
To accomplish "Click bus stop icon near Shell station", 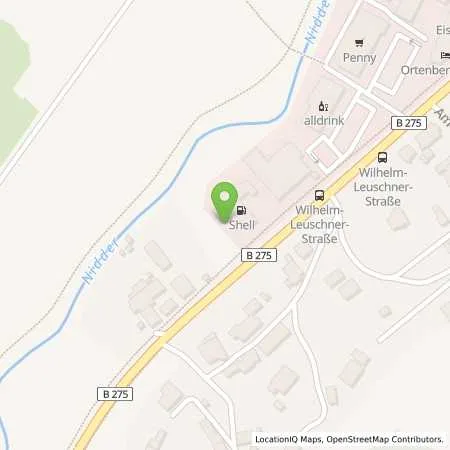I will [319, 195].
